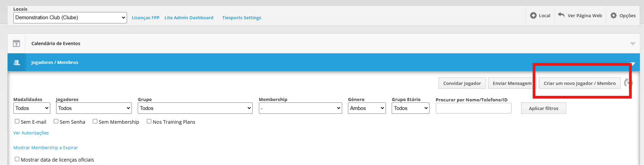Open the Modalidades dropdown
Viewport: 644px width, 165px height.
32,108
